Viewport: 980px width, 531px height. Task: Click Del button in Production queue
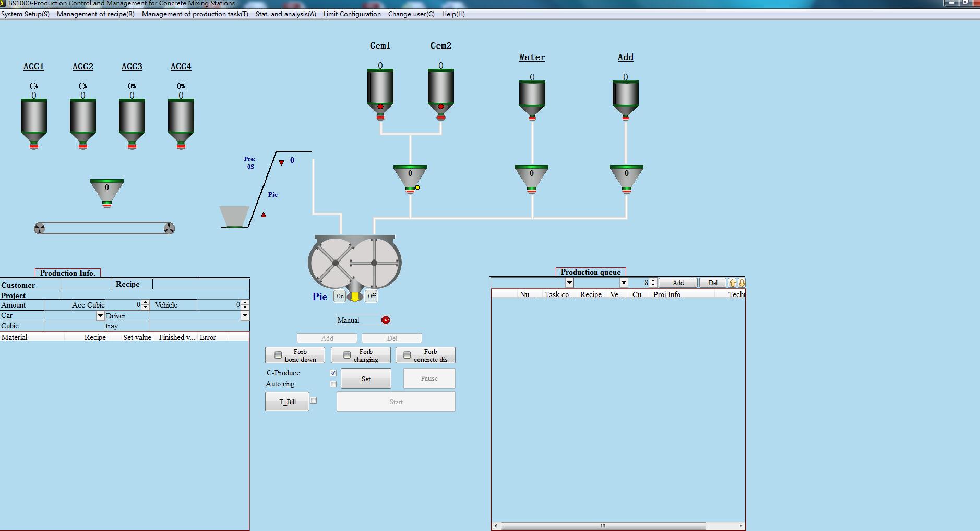point(713,283)
